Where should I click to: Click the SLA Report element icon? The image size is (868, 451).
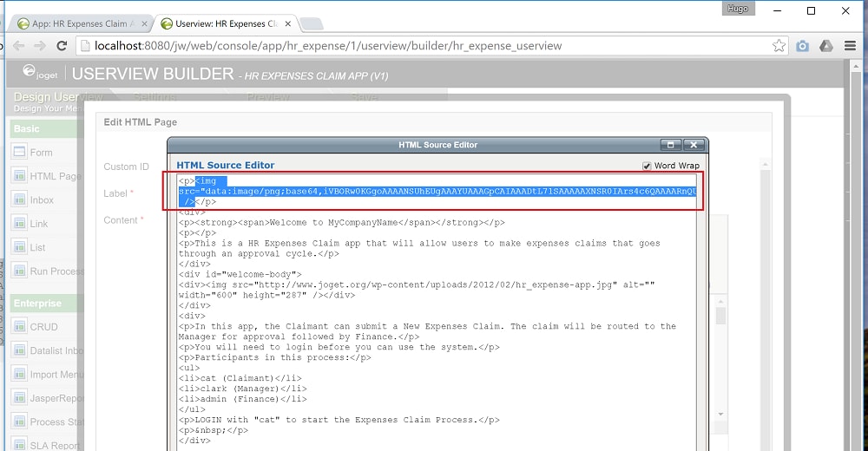[19, 444]
